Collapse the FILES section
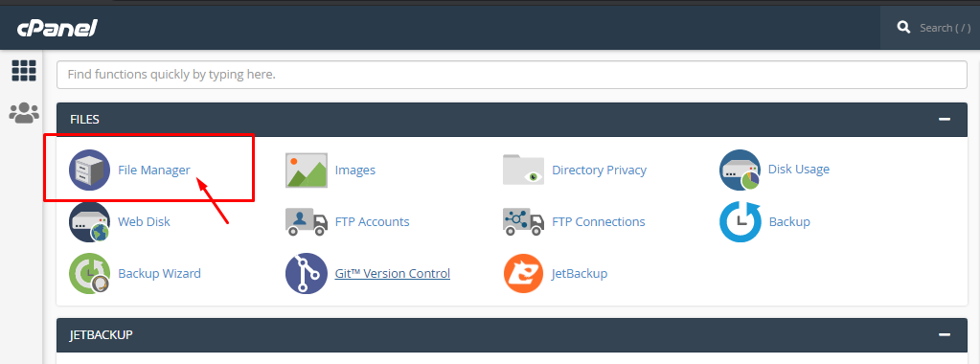980x364 pixels. (x=945, y=119)
